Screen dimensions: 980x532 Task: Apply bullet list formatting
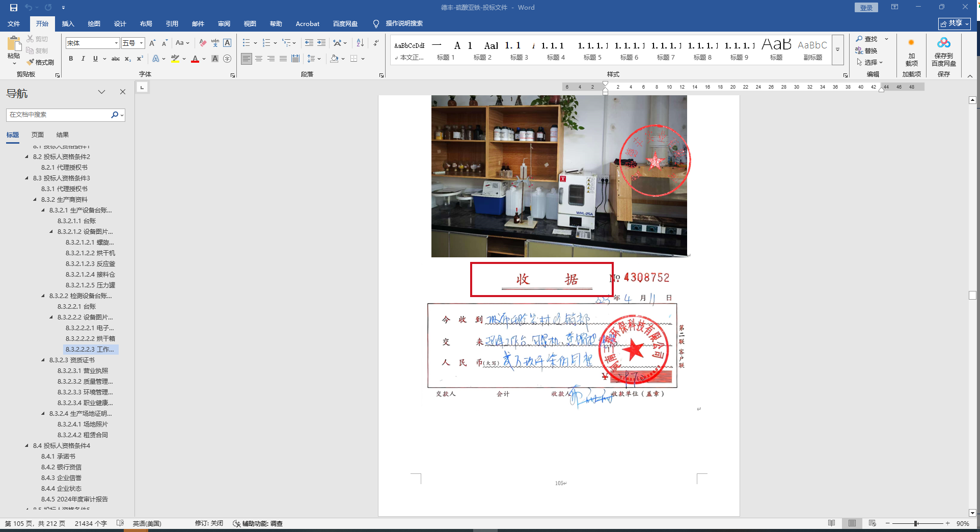[x=247, y=43]
